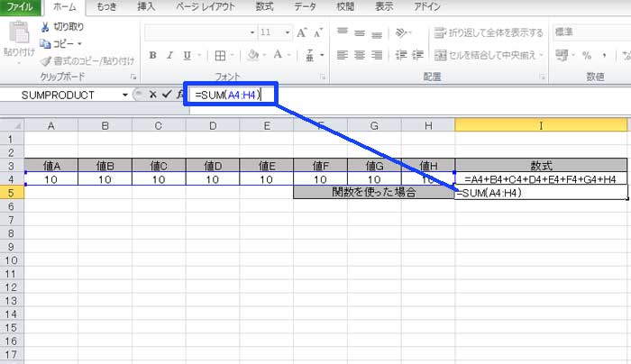Toggle center text alignment
This screenshot has height=364, width=631.
[x=360, y=55]
